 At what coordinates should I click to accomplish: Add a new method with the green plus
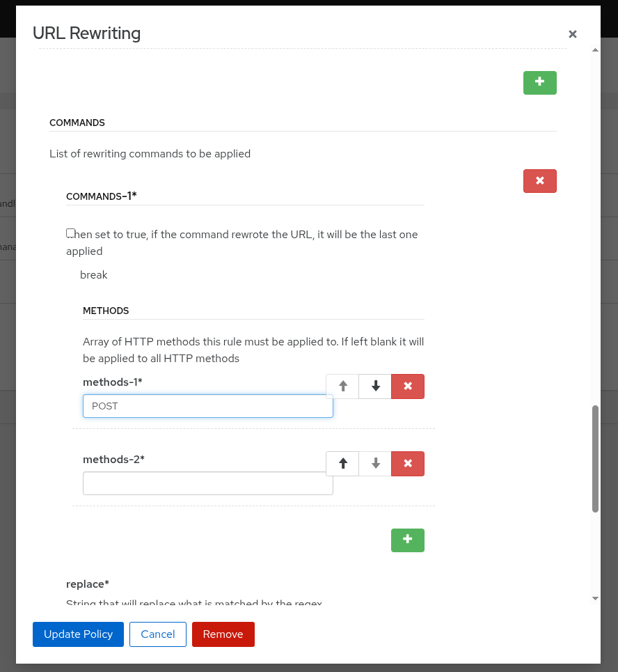[408, 540]
